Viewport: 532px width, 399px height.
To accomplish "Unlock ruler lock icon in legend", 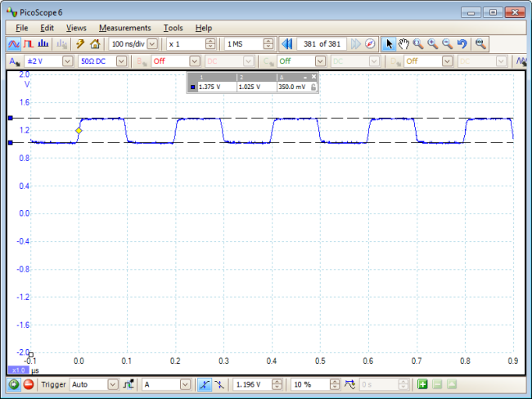I will [313, 87].
